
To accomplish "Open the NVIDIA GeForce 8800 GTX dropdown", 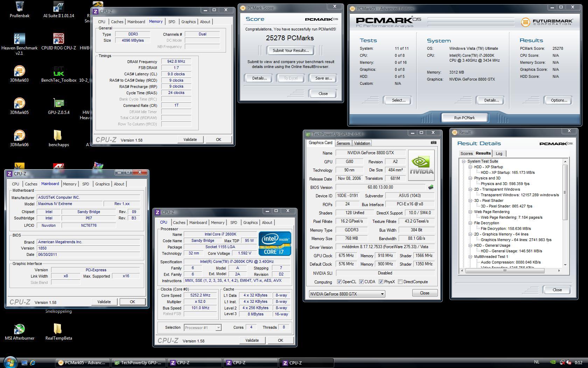I will coord(347,294).
